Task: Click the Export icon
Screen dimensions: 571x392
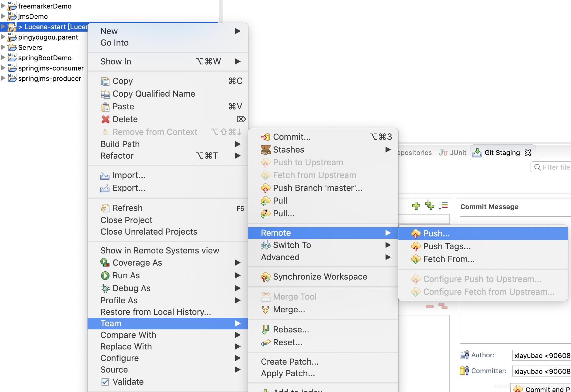Action: [x=105, y=188]
